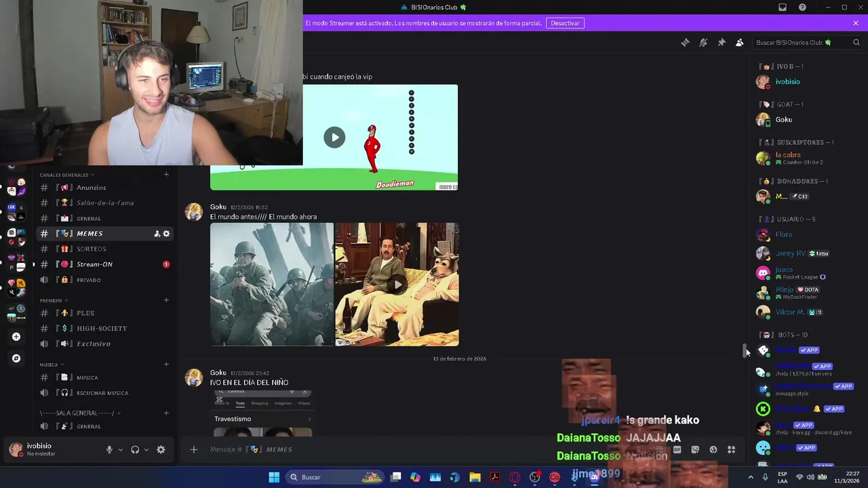Open the emoji picker in message box
Screen dimensions: 868x488
pos(713,449)
